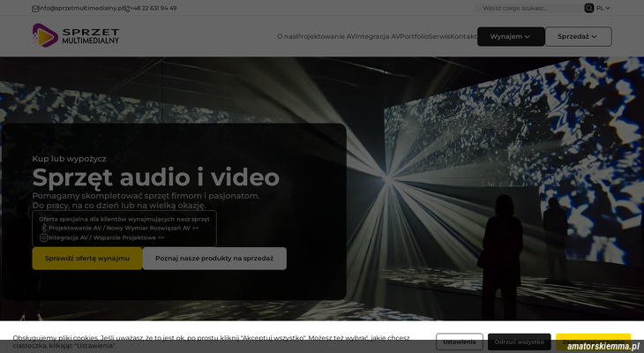Click Sprawdź ofertę wynajmu button
Screen dimensions: 644x353
86,259
